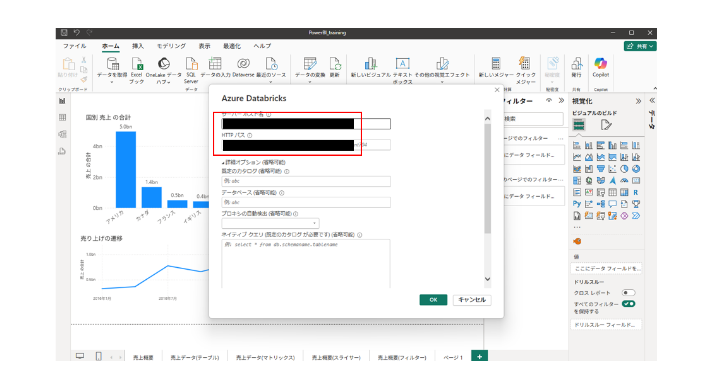Toggle the Keep all filters switch
The image size is (721, 386).
(x=628, y=304)
